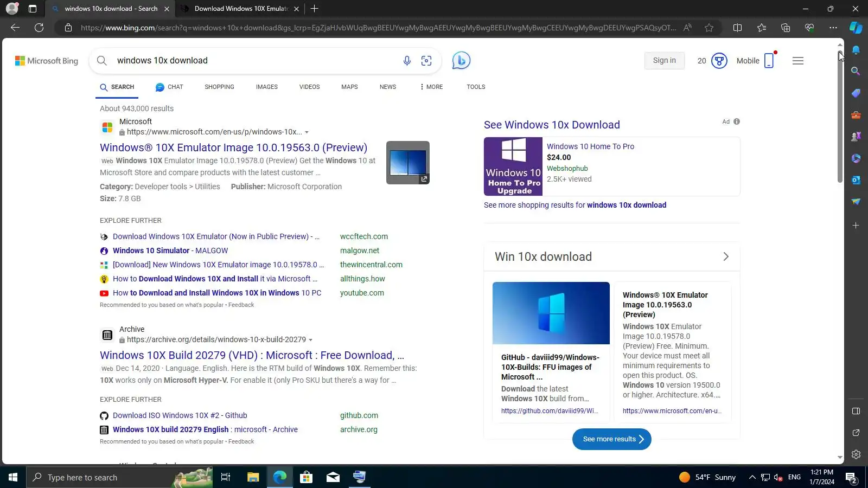
Task: Open sidebar settings gear
Action: coord(856,454)
